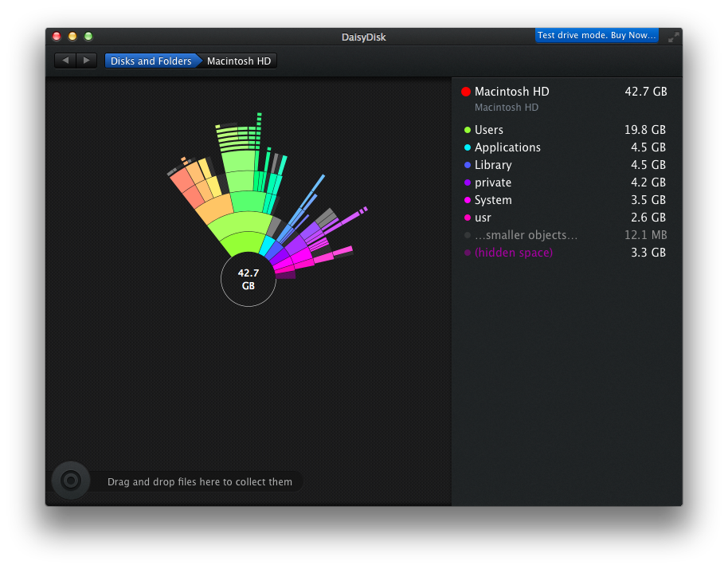Click the Drag and drop files collector text
The width and height of the screenshot is (728, 569).
coord(200,481)
